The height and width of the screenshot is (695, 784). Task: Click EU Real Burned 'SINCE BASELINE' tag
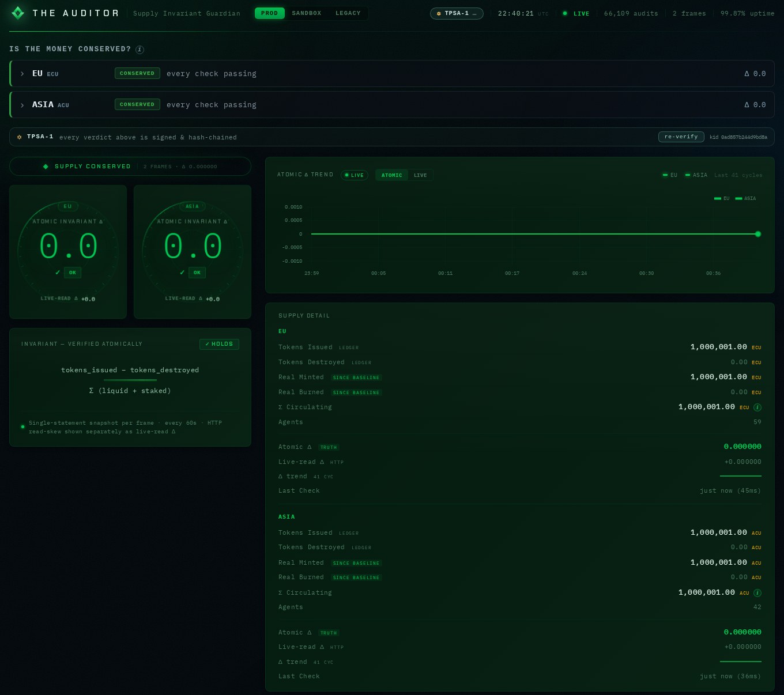point(356,392)
